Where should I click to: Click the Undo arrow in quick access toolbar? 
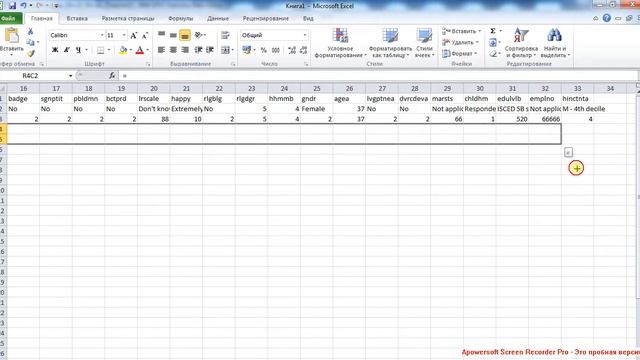click(24, 6)
